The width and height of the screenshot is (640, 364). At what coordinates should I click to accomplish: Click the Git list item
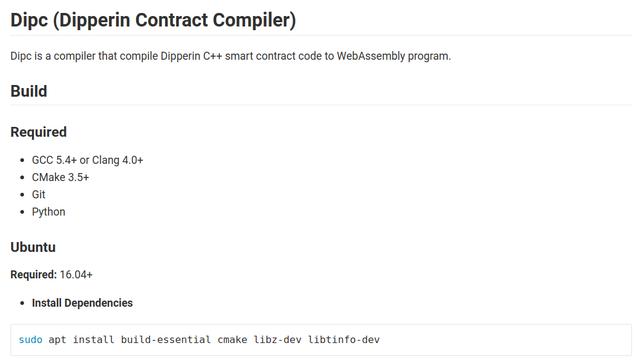[x=38, y=194]
